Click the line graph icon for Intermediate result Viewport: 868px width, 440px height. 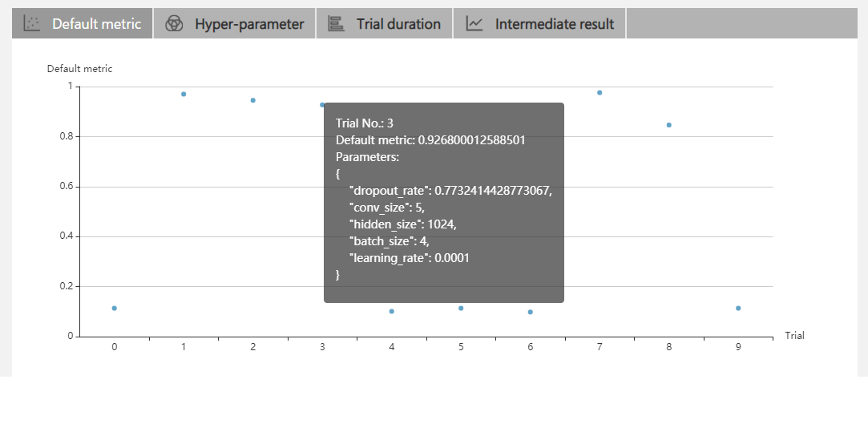pos(475,24)
